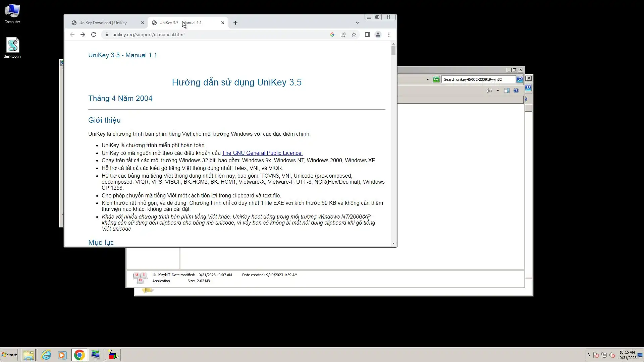Open Chrome three-dot menu
This screenshot has height=362, width=644.
389,35
